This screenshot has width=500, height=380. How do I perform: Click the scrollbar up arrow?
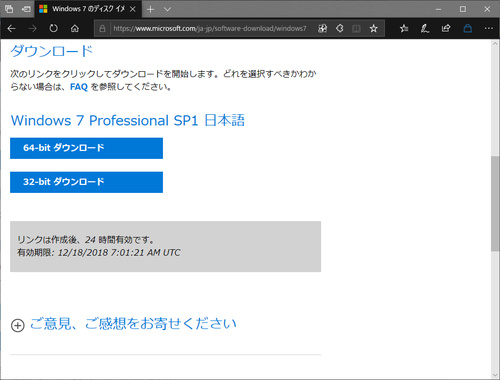(x=495, y=44)
